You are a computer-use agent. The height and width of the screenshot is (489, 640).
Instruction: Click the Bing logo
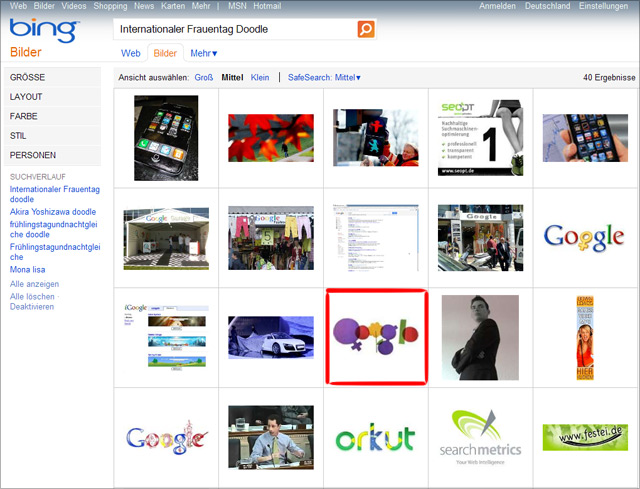pyautogui.click(x=44, y=30)
